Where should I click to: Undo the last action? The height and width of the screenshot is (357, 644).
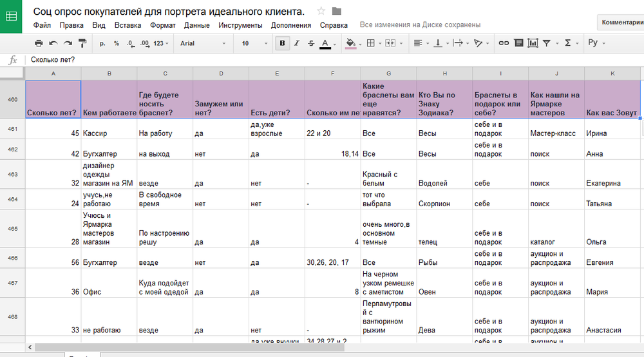[x=53, y=43]
